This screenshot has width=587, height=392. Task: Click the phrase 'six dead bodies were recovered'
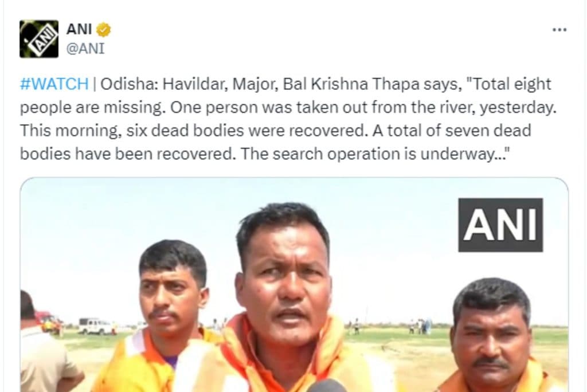coord(245,131)
